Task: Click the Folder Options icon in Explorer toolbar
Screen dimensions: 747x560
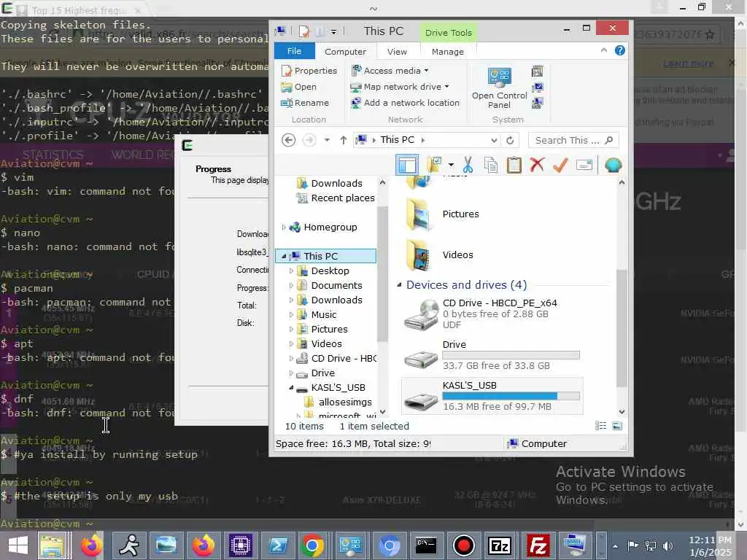Action: (x=433, y=165)
